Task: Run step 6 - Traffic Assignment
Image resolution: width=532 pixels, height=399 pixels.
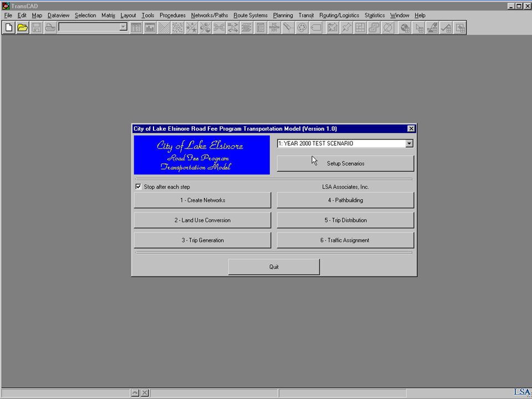Action: [x=345, y=240]
